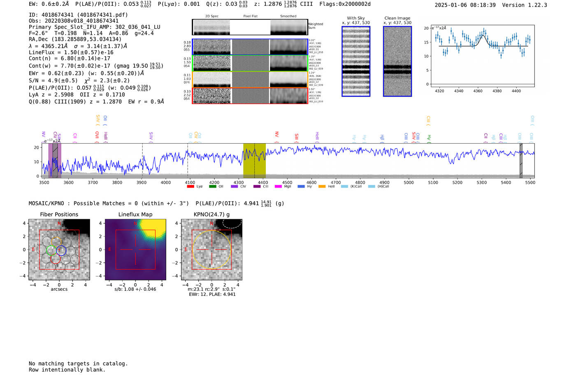Click the EWr: 12, PLAE: 4.941 caption
The height and width of the screenshot is (392, 576).
[x=212, y=295]
